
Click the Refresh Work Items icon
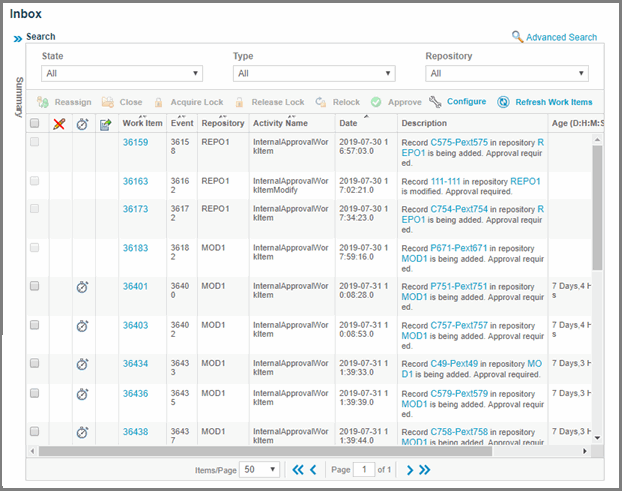(x=504, y=102)
